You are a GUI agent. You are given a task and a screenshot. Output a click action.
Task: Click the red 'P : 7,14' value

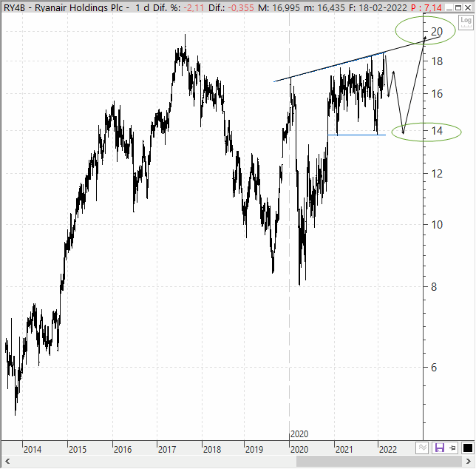coord(426,7)
